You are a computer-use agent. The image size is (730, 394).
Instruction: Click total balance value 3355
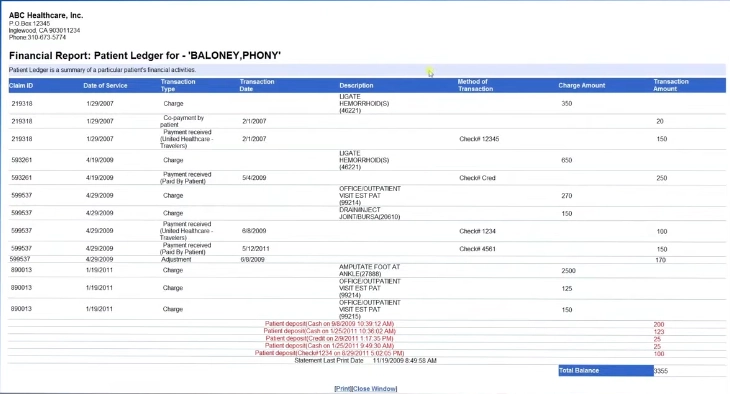point(661,371)
